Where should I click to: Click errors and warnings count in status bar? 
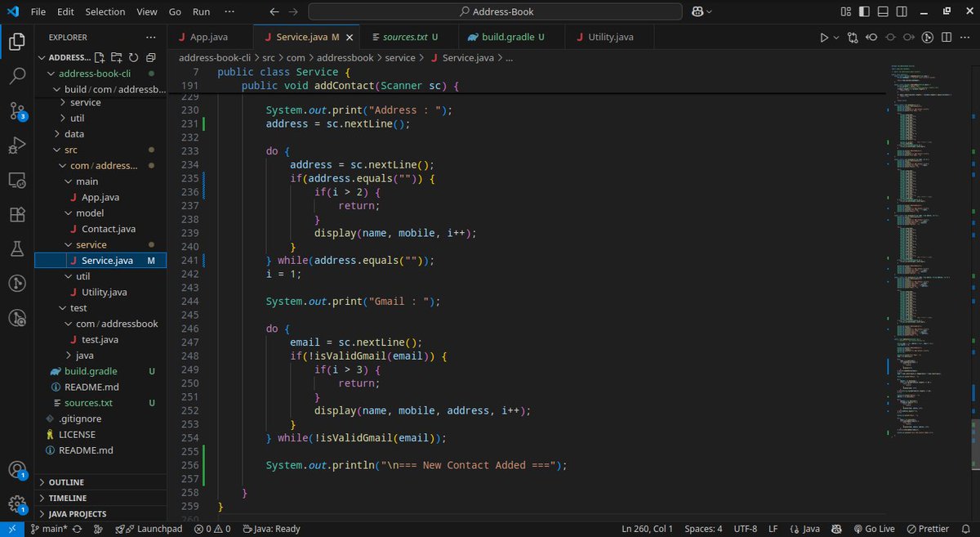pyautogui.click(x=212, y=529)
